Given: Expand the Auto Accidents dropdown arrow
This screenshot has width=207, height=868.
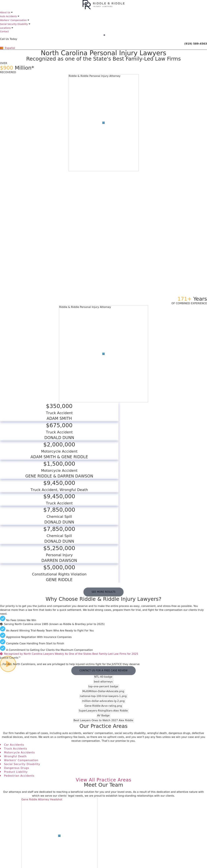Looking at the screenshot, I should click(x=18, y=16).
